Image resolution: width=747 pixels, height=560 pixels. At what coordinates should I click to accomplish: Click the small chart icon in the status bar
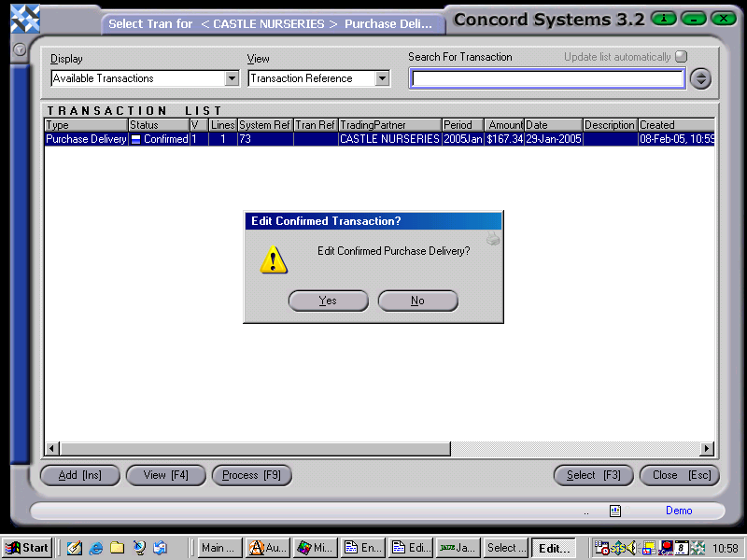[615, 511]
